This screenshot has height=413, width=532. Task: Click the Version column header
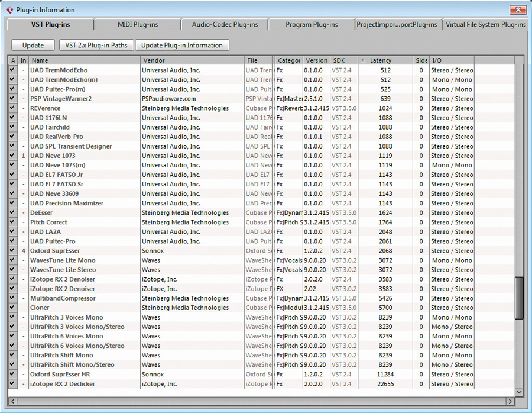[x=316, y=60]
